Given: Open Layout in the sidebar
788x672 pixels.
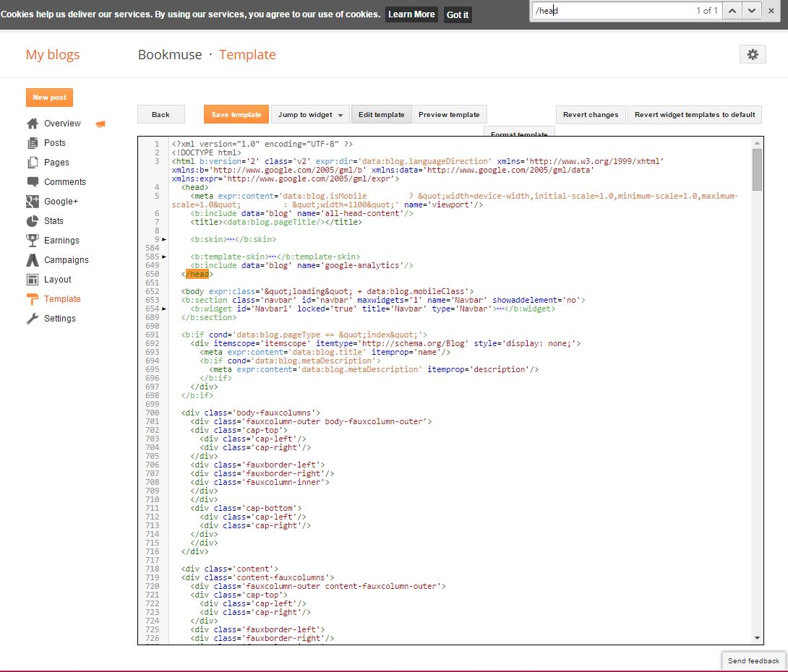Looking at the screenshot, I should click(x=57, y=280).
